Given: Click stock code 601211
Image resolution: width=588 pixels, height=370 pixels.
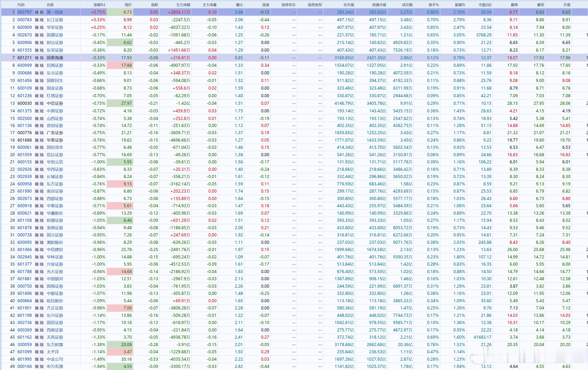Looking at the screenshot, I should 25,58.
